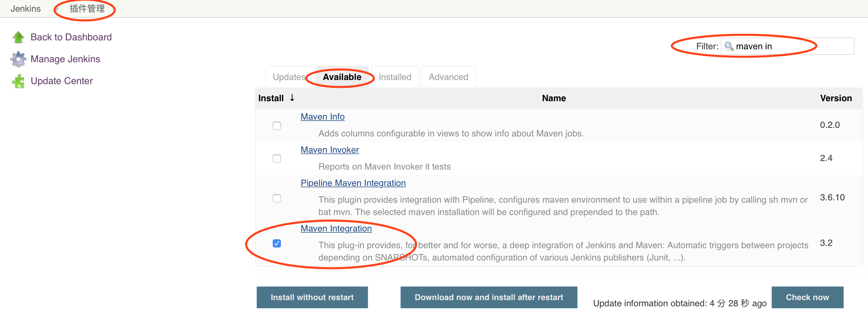Click the 'Reports on Maven Invoker it tests' text
868x322 pixels.
pos(384,166)
